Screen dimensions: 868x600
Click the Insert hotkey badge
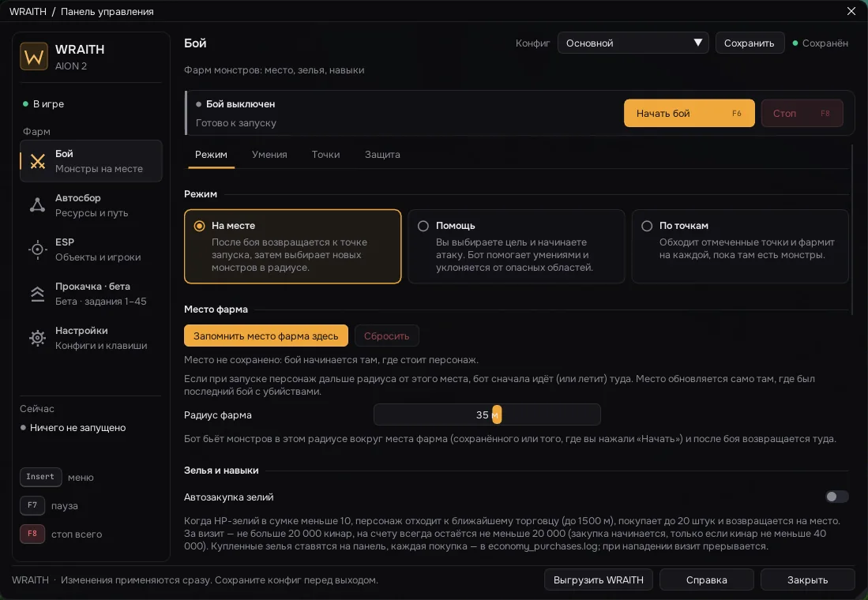[40, 477]
